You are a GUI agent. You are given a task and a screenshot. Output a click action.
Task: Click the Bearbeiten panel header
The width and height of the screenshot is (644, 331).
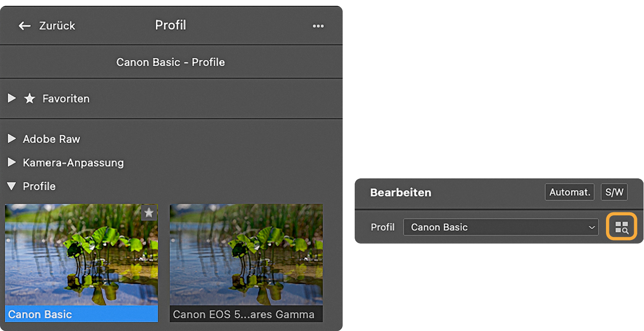[x=400, y=193]
